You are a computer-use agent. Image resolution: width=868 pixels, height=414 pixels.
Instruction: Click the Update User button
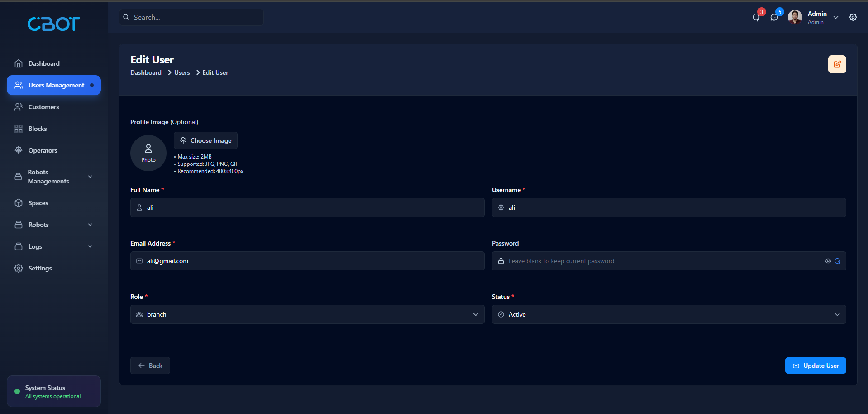pyautogui.click(x=816, y=366)
